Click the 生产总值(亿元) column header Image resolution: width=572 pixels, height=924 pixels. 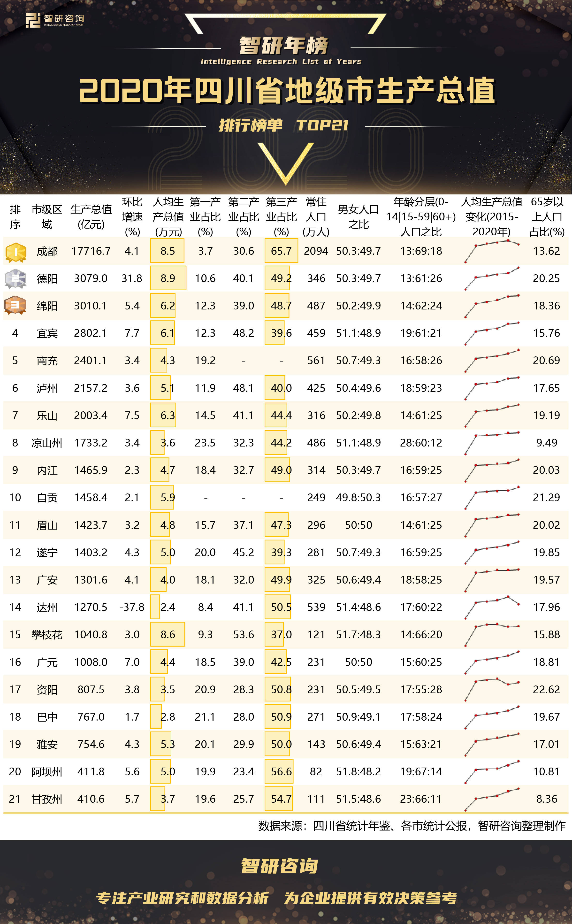pyautogui.click(x=91, y=217)
